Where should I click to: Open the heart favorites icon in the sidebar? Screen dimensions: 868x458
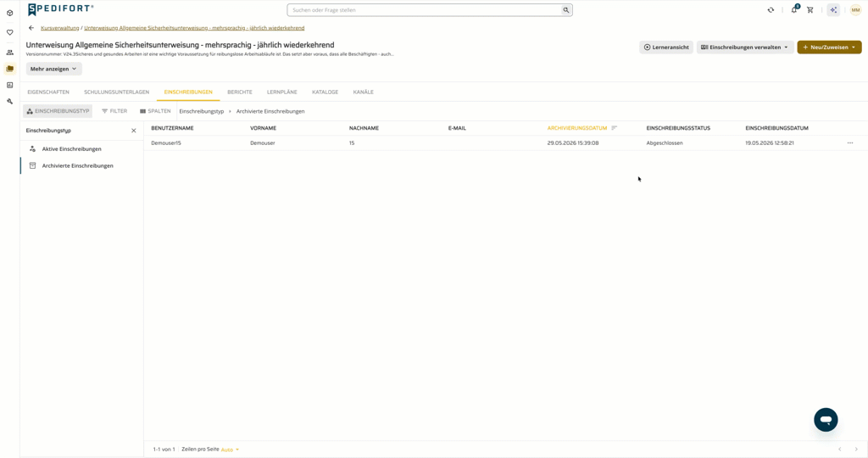point(9,33)
